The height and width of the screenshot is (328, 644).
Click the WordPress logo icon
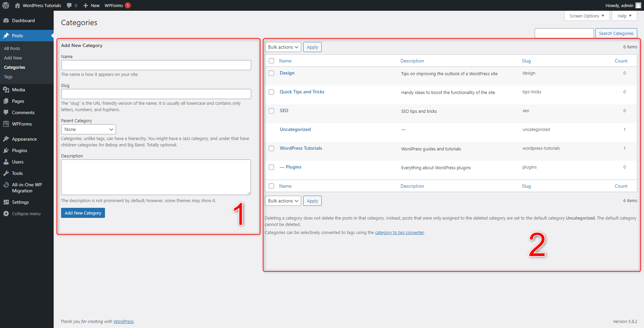pos(6,5)
